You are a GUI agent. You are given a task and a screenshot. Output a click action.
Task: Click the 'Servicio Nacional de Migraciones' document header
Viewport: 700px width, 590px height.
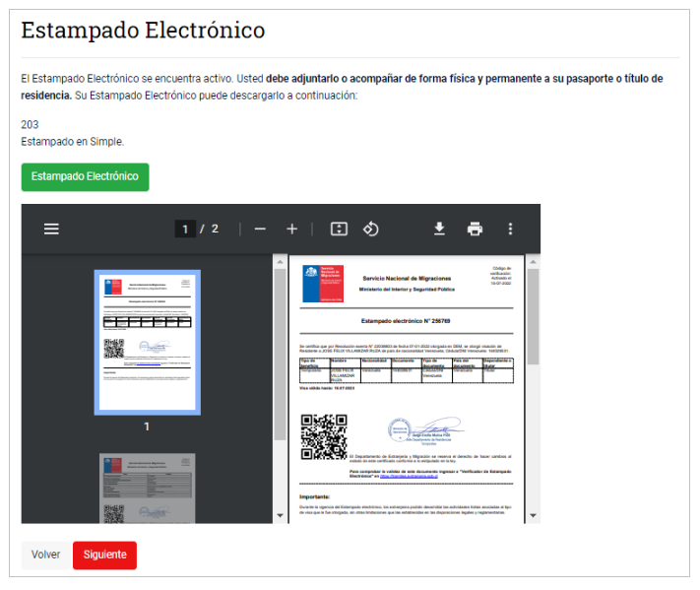[407, 278]
